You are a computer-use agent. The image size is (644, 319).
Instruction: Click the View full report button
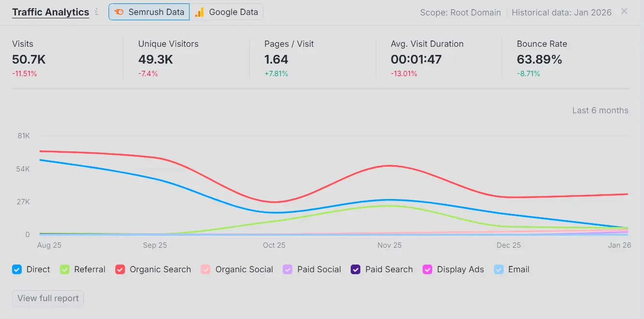[x=48, y=298]
